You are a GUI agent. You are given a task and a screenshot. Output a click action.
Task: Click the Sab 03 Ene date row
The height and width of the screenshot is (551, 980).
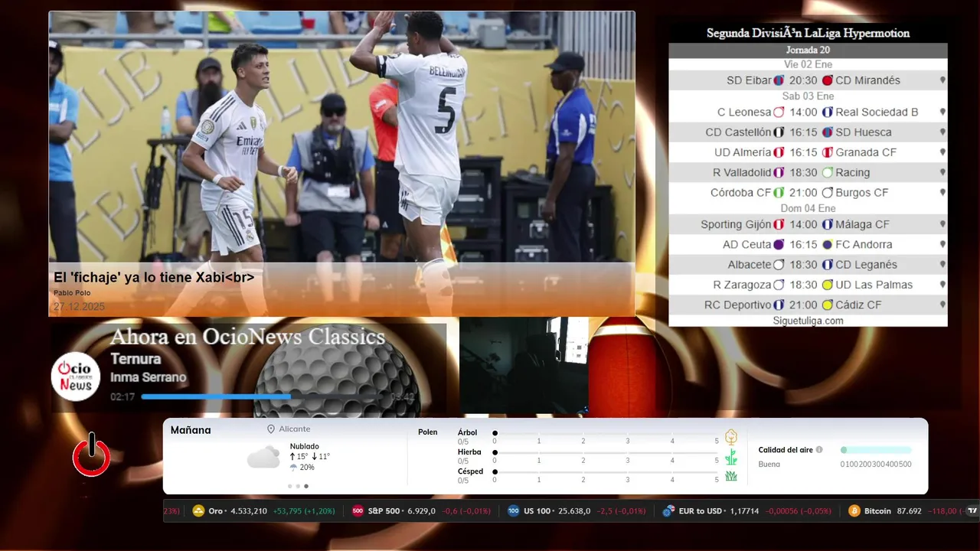coord(808,96)
